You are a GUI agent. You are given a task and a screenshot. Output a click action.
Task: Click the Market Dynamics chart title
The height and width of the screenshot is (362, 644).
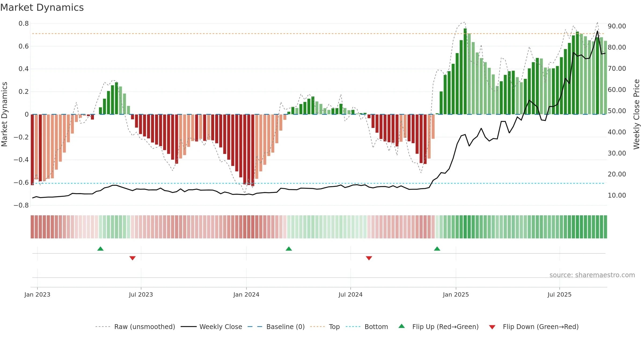pos(42,8)
